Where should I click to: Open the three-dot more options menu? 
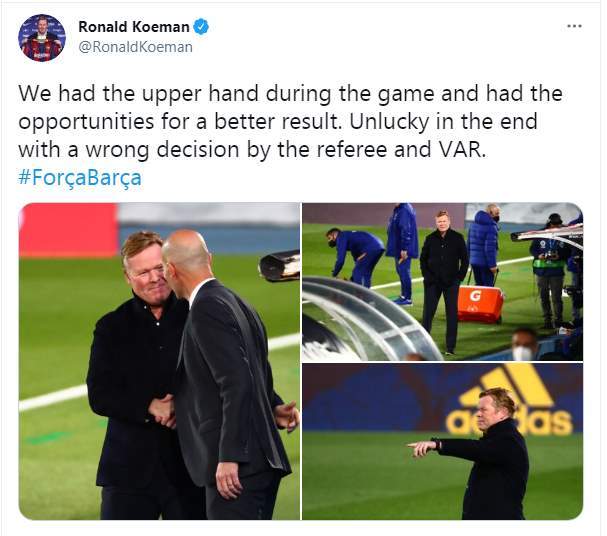click(x=574, y=26)
